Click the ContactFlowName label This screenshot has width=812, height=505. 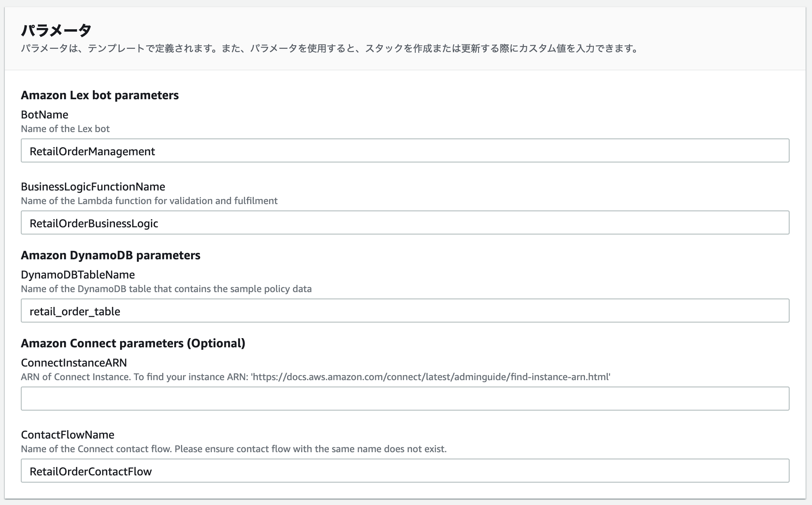pyautogui.click(x=68, y=435)
